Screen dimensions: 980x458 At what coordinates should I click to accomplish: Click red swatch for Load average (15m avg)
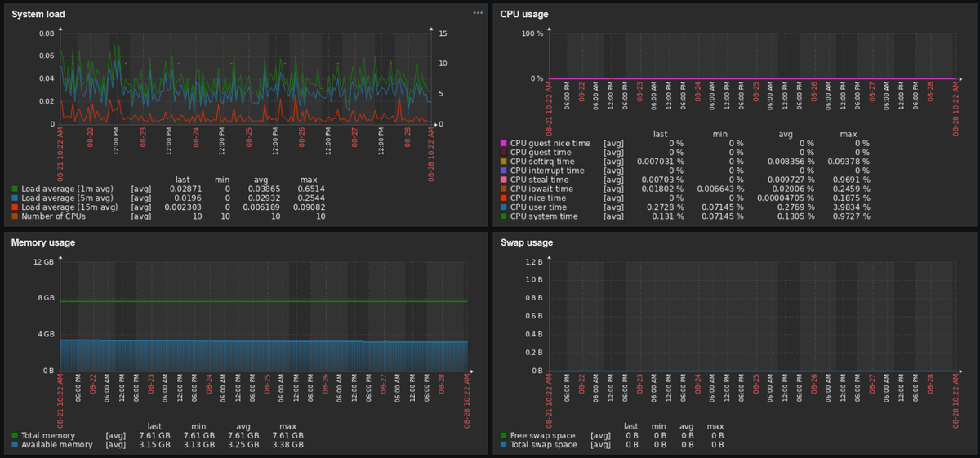click(16, 207)
